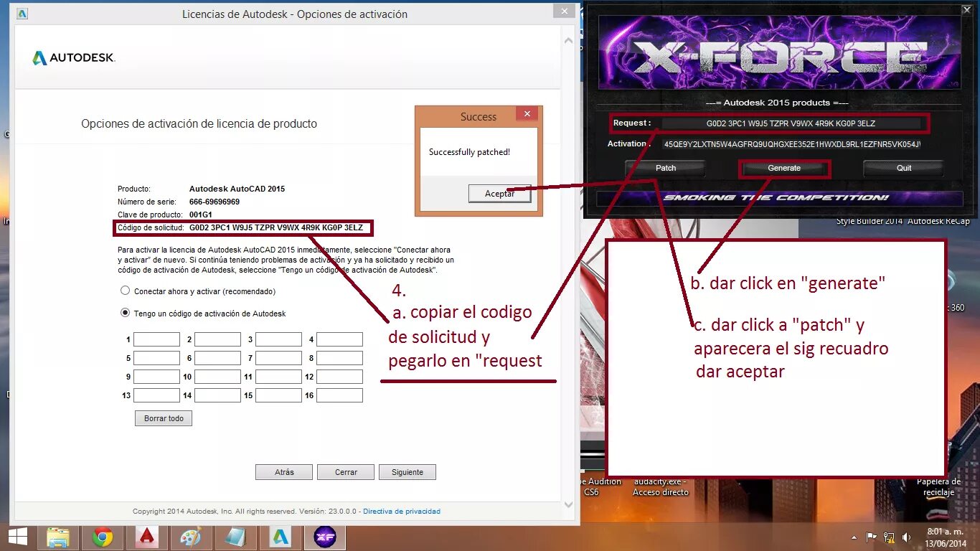Click the 'Borrar todo' button
Screen dimensions: 980x551
point(164,418)
